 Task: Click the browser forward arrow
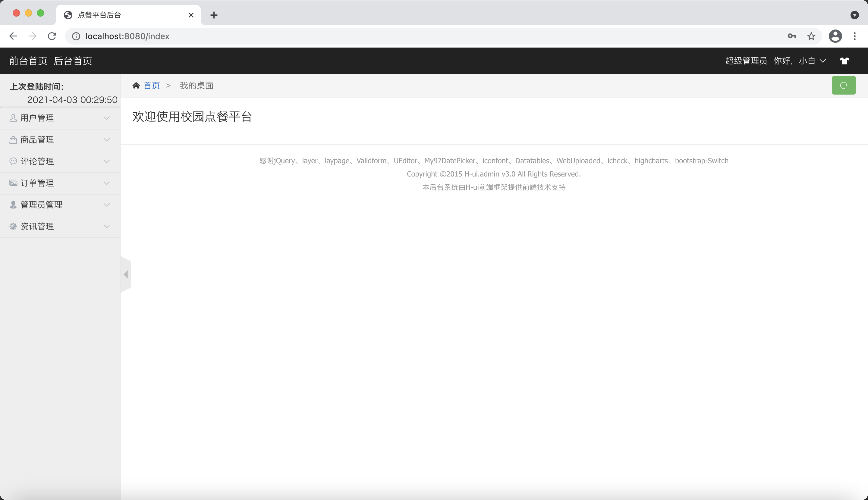pos(32,36)
